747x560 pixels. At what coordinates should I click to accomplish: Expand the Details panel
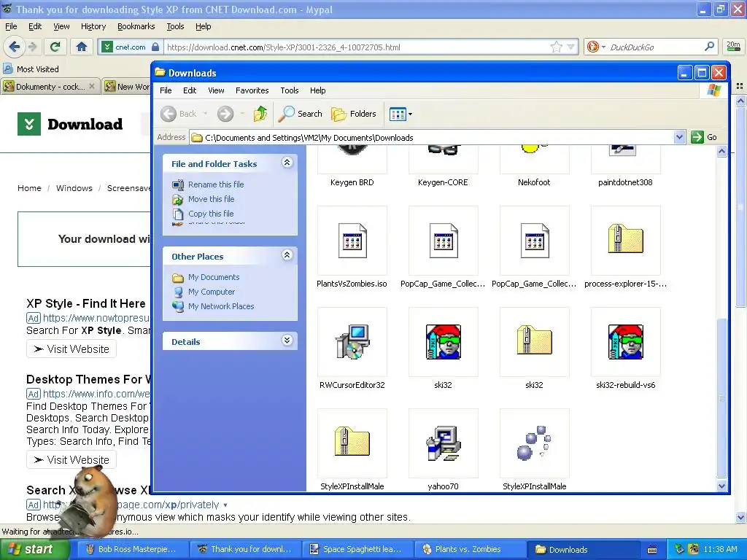pyautogui.click(x=287, y=341)
